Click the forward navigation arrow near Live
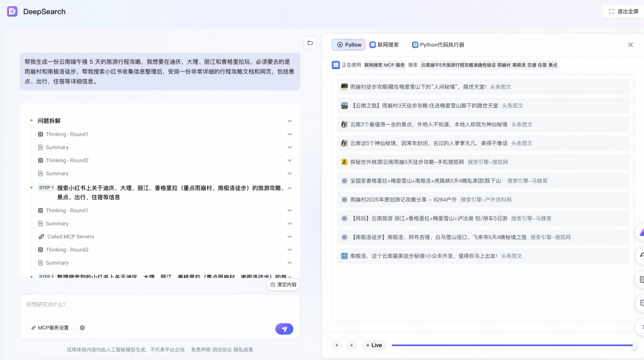Screen dimensions: 644x360 351,345
